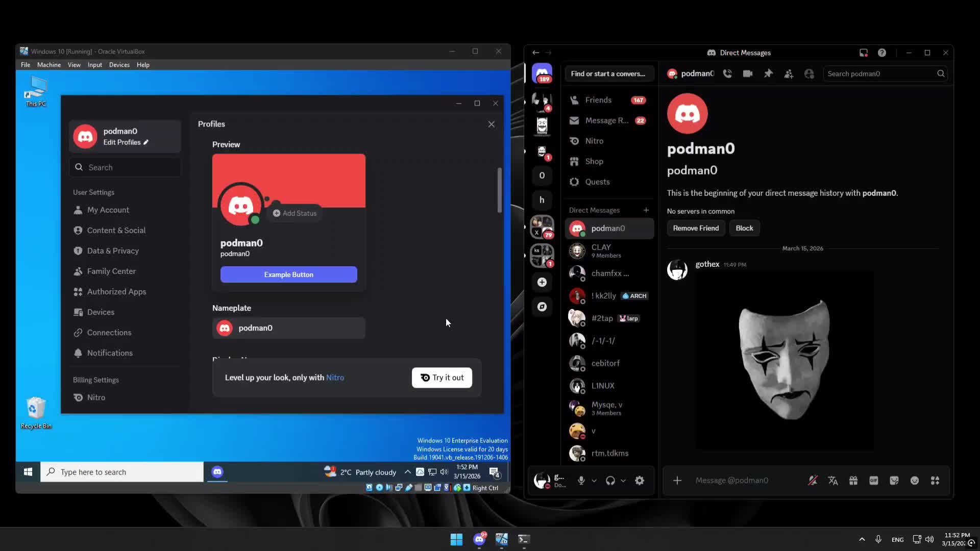The height and width of the screenshot is (551, 980).
Task: Open pinned messages icon
Action: coord(768,73)
